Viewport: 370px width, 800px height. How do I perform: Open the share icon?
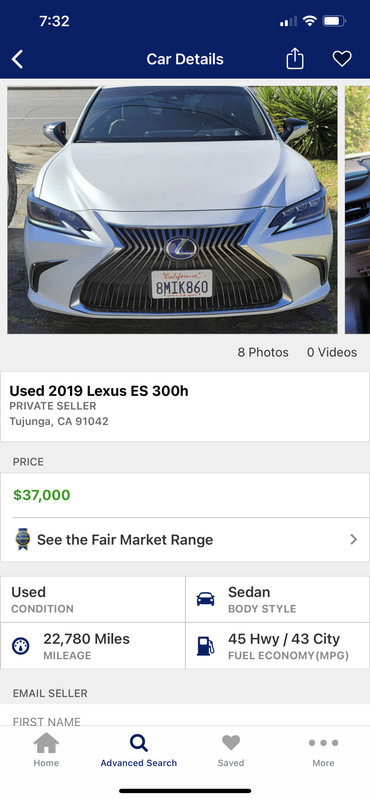pos(294,59)
